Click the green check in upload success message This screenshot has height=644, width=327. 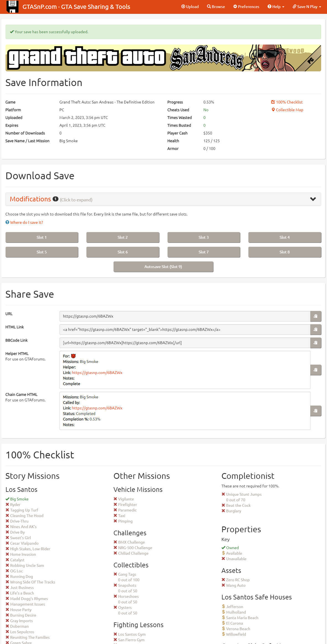12,32
